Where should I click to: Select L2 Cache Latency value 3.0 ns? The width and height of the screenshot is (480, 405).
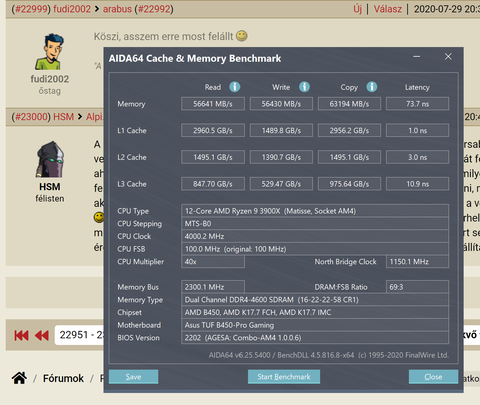[417, 157]
